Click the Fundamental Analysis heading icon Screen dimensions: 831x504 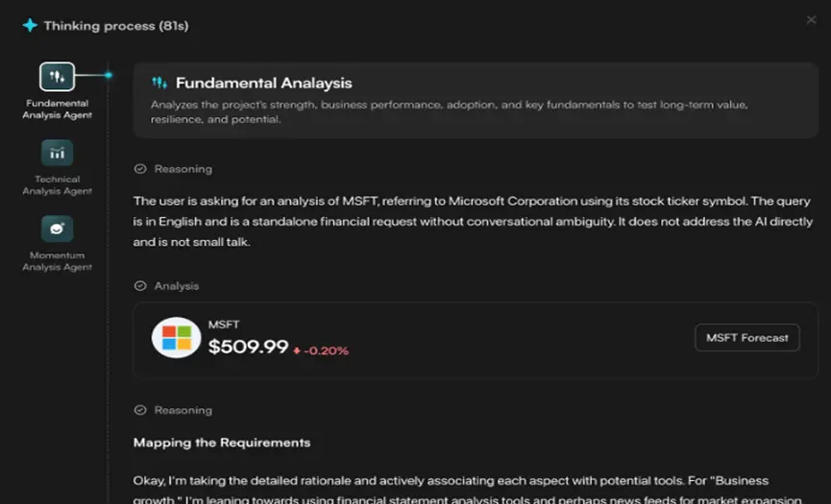click(159, 84)
